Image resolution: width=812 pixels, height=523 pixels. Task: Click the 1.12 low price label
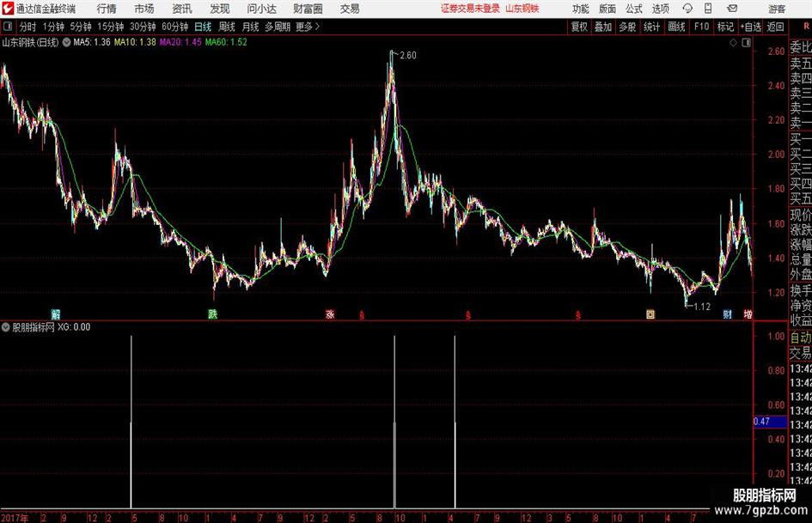tap(702, 307)
